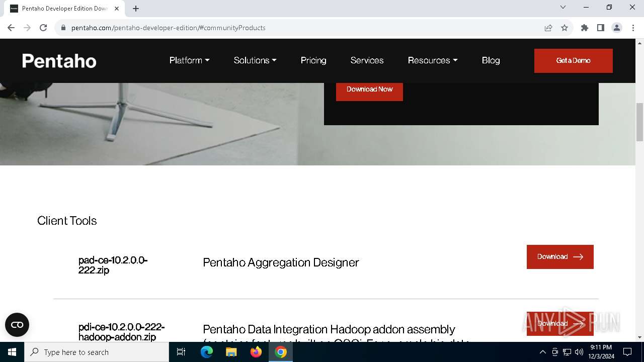Open Chrome extensions puzzle icon
Screen dimensions: 644x362
(585, 28)
